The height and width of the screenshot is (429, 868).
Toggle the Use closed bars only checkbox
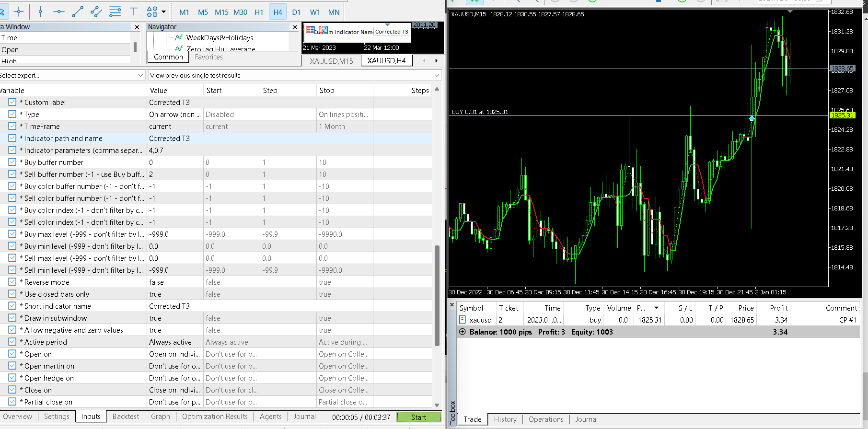12,294
